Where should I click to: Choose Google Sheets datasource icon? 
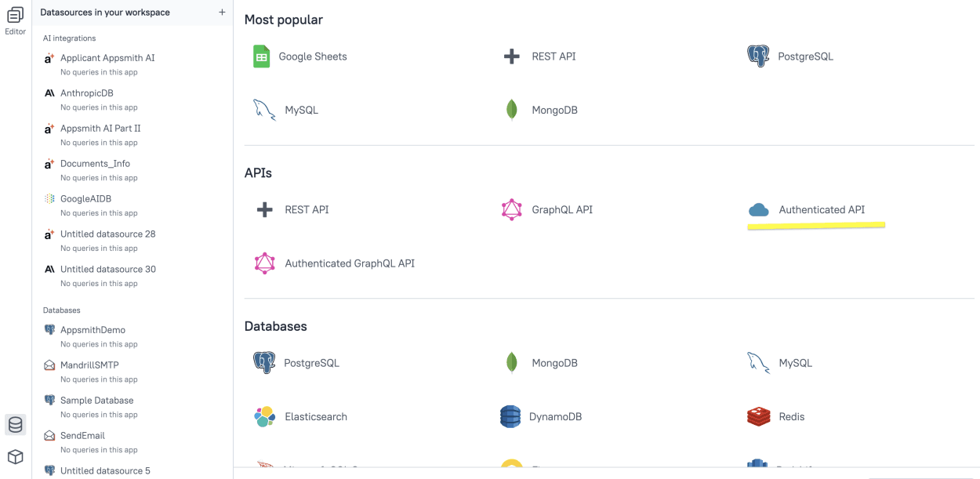click(261, 56)
